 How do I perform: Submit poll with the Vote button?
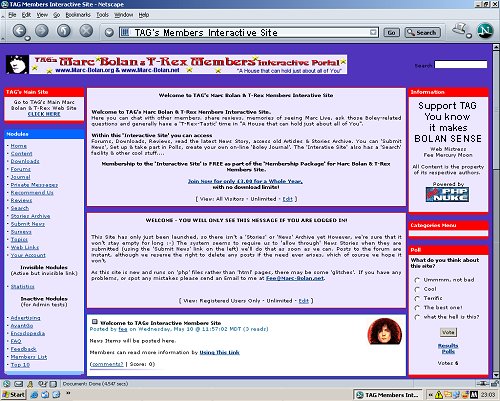[x=448, y=332]
